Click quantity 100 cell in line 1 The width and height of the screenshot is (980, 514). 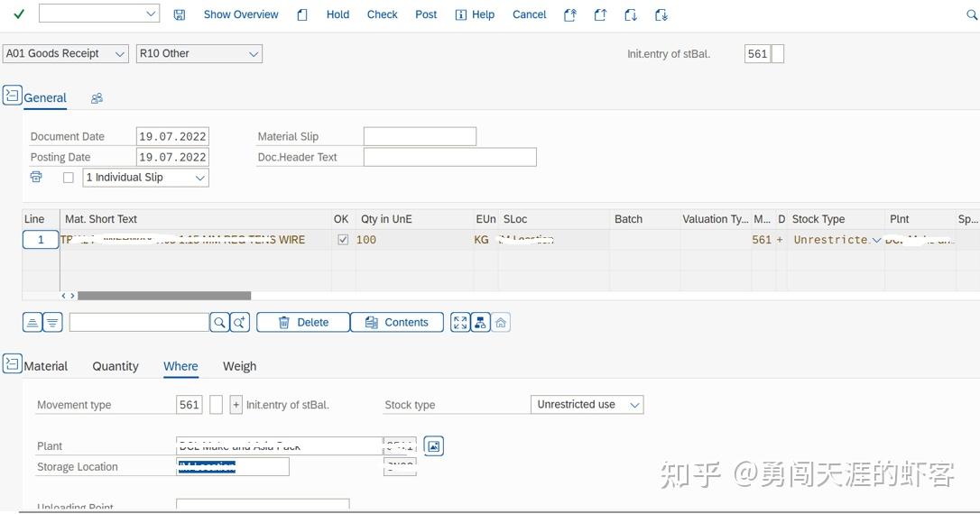(414, 239)
